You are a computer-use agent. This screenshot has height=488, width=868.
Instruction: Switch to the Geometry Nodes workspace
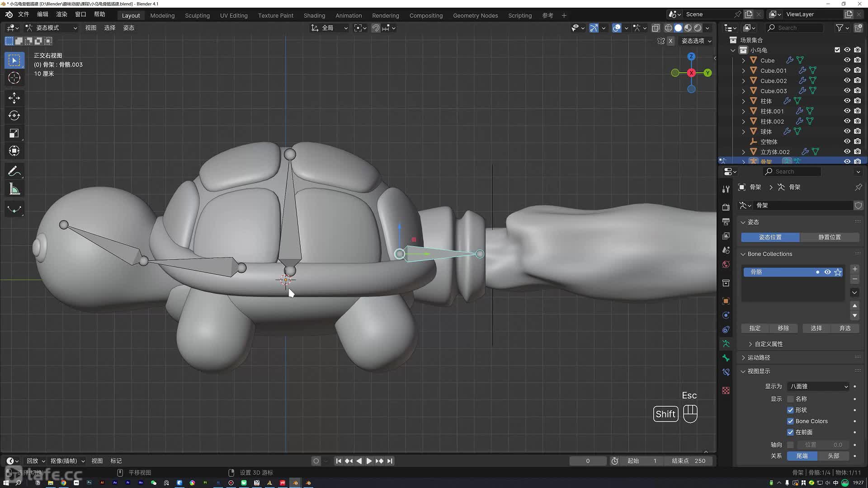[475, 15]
